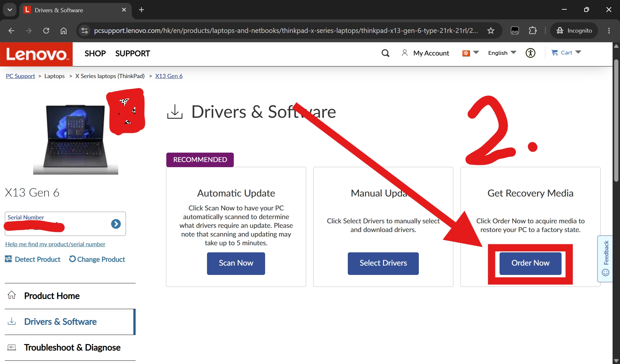Follow the X13 Gen 6 breadcrumb link
The width and height of the screenshot is (620, 364).
click(169, 76)
